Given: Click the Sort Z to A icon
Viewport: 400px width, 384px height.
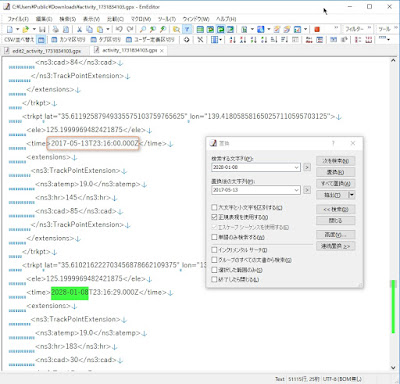Looking at the screenshot, I should [x=243, y=40].
